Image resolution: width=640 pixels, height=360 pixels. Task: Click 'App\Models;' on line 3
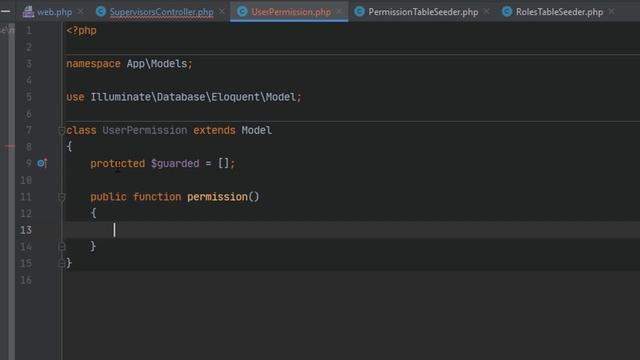tap(159, 64)
